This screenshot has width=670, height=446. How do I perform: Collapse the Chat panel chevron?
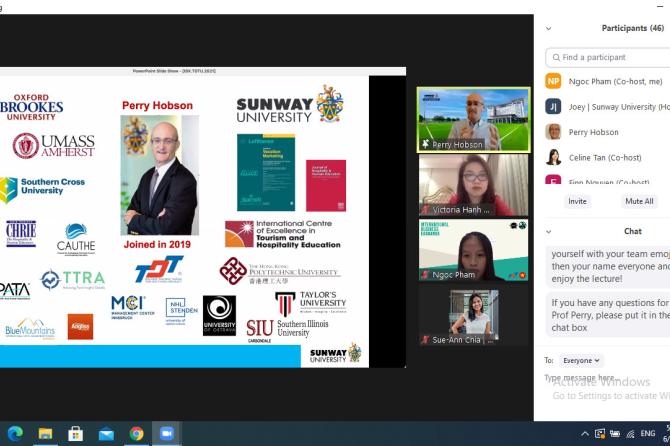(550, 231)
